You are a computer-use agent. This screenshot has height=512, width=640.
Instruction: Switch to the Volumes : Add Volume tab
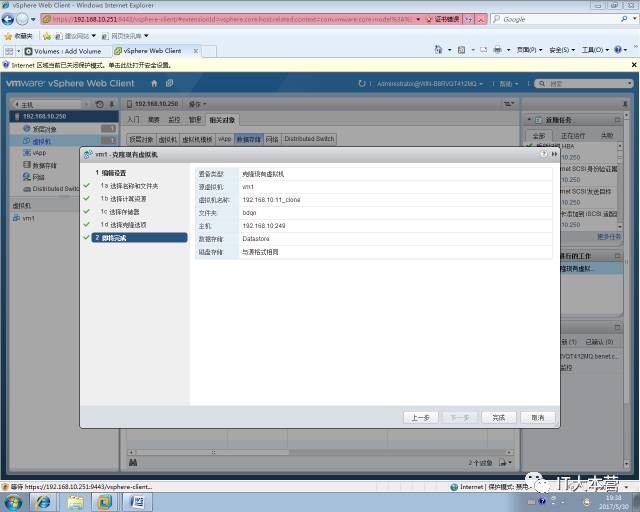63,51
